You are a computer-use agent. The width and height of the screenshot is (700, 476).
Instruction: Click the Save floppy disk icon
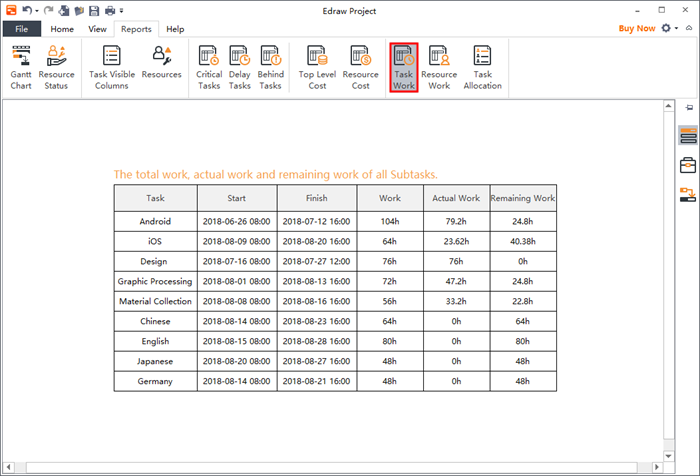pyautogui.click(x=94, y=10)
